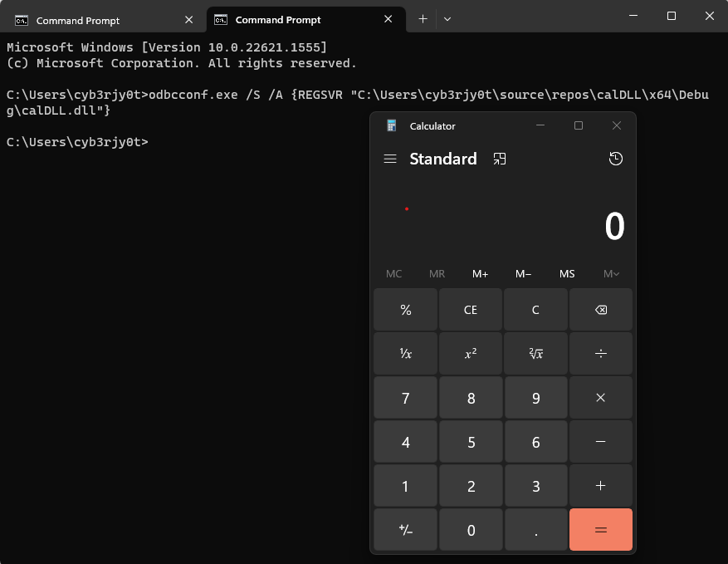Click the MC memory clear button

coord(393,273)
